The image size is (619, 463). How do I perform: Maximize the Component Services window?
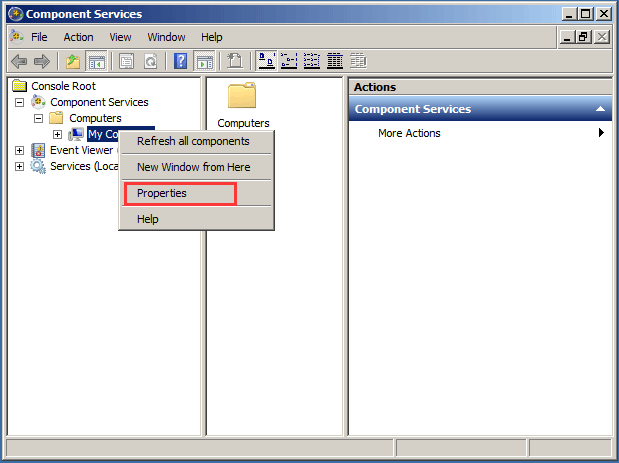tap(585, 14)
